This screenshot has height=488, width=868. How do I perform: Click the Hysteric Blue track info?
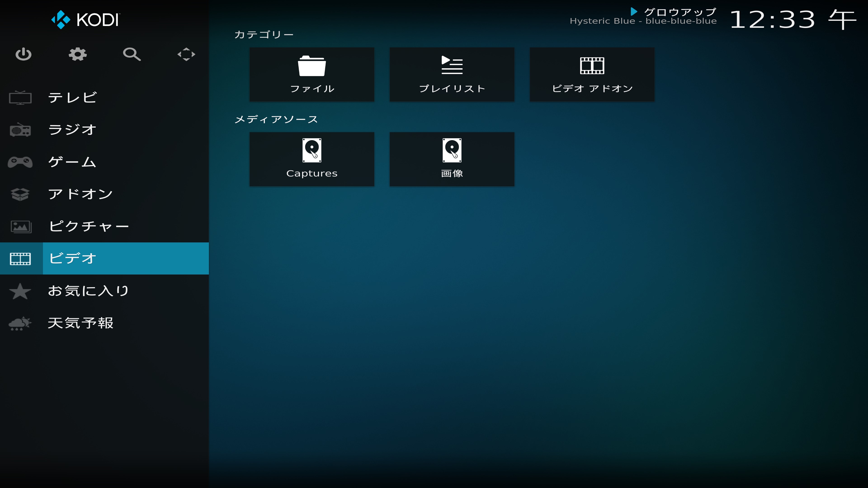644,21
